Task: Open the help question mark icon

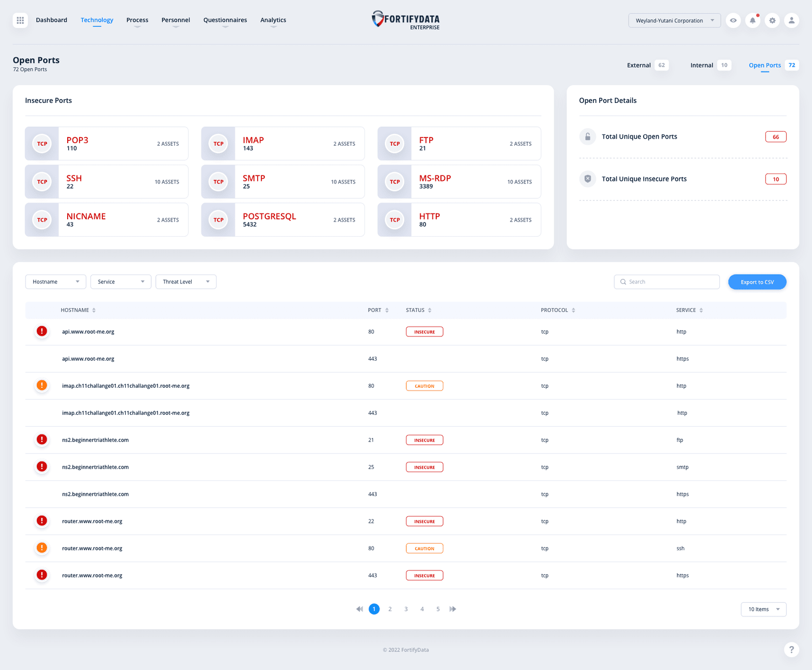Action: (791, 649)
